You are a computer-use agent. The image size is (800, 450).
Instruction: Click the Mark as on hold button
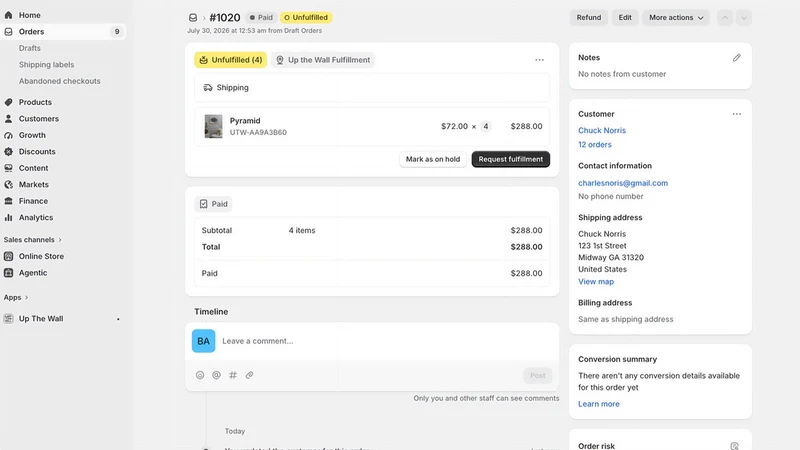(x=433, y=159)
